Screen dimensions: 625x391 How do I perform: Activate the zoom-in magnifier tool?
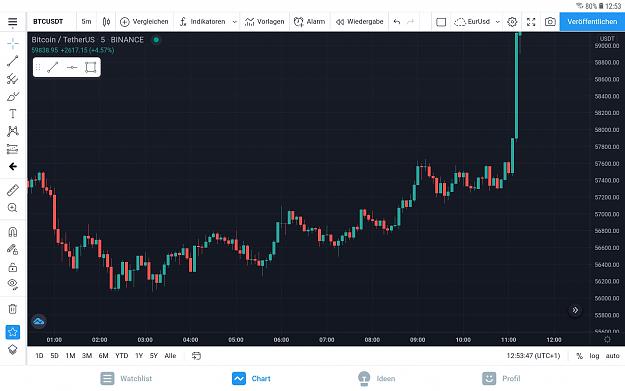click(13, 208)
